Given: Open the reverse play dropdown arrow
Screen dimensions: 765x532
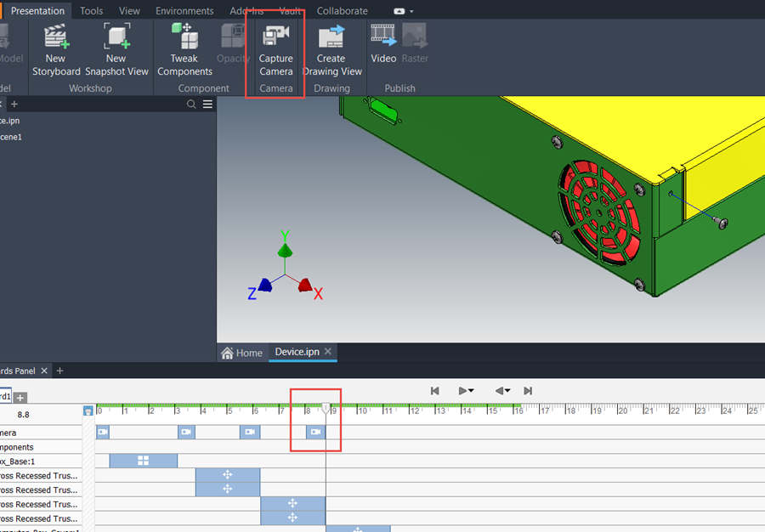Looking at the screenshot, I should click(x=507, y=391).
